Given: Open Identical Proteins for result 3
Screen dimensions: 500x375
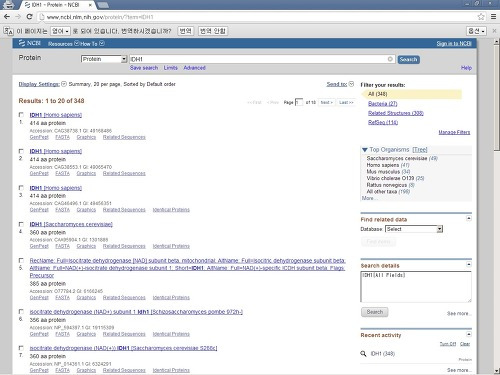Looking at the screenshot, I should click(x=171, y=210).
